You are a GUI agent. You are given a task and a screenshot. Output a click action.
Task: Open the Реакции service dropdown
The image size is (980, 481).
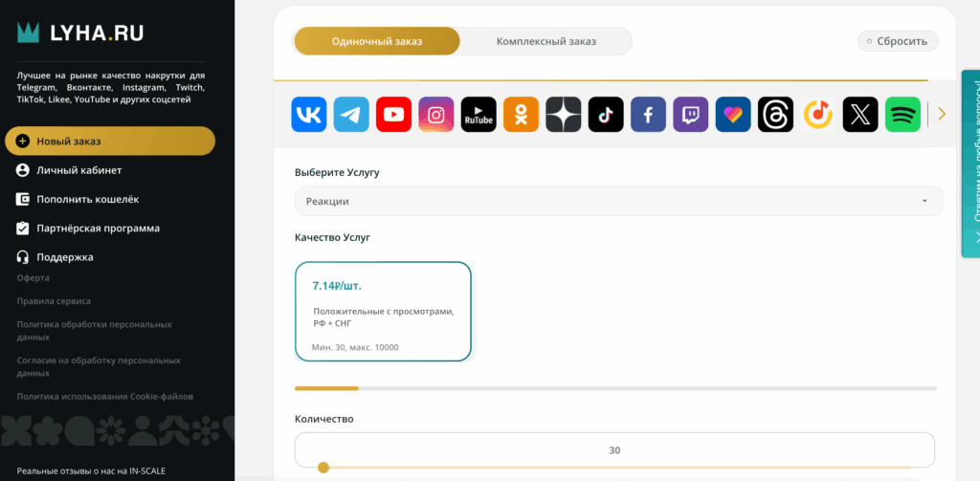point(618,201)
